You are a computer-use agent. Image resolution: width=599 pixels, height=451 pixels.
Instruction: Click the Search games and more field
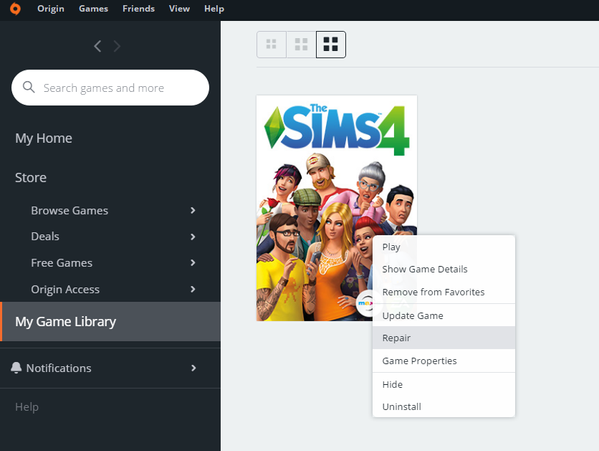pyautogui.click(x=110, y=87)
